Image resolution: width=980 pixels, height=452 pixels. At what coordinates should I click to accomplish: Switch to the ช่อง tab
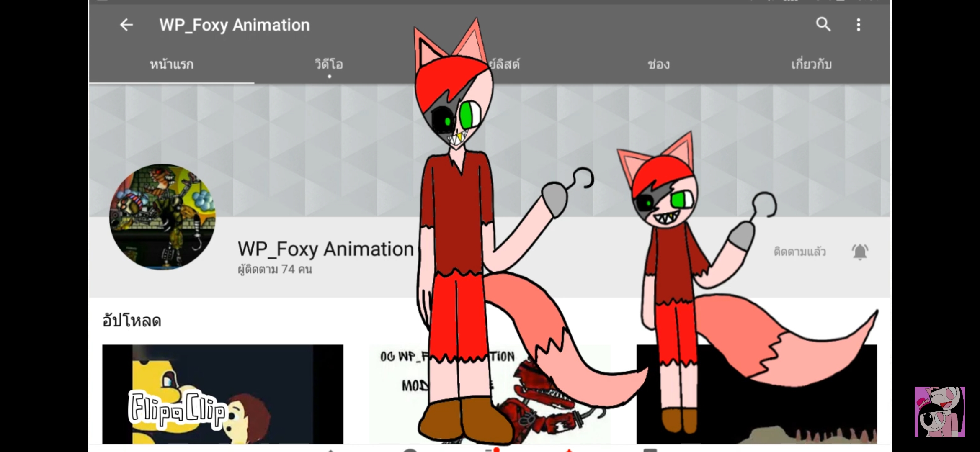[x=658, y=64]
